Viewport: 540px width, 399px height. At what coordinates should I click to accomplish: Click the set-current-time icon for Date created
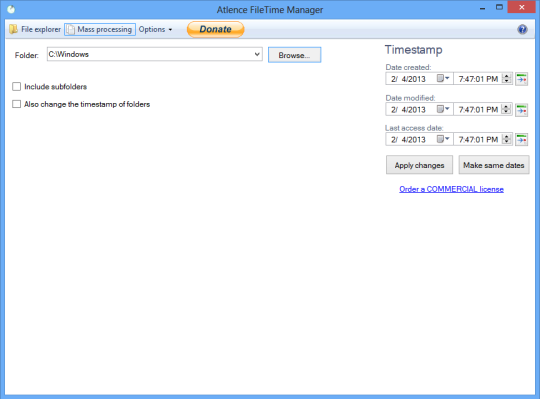[x=521, y=79]
